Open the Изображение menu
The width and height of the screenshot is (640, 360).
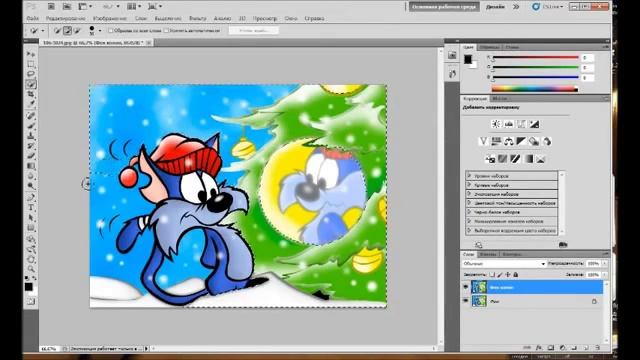tap(110, 19)
